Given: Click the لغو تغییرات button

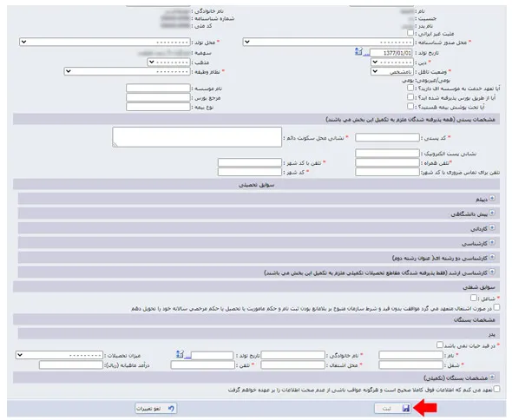Looking at the screenshot, I should (156, 408).
